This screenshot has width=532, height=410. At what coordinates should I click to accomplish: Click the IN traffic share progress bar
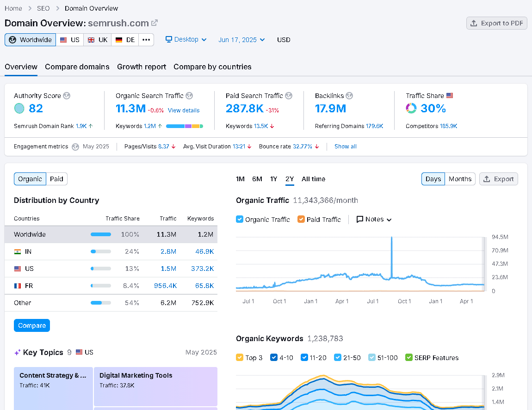pos(101,251)
